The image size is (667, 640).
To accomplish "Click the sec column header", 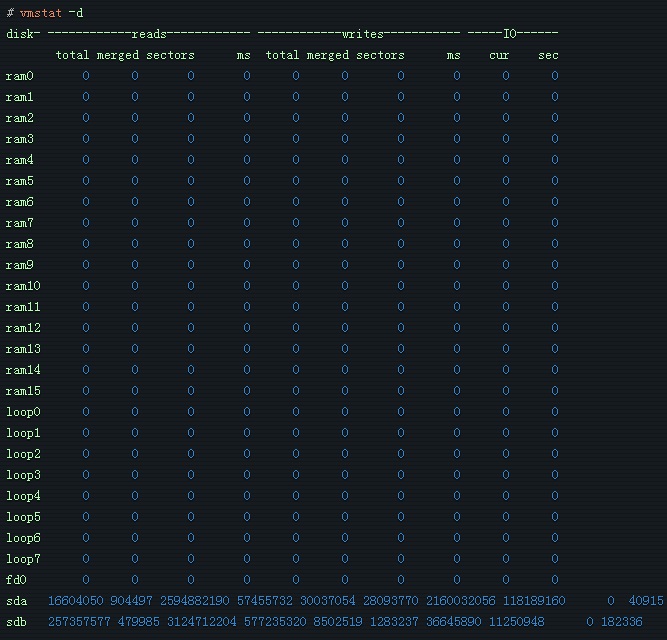I will click(x=548, y=55).
